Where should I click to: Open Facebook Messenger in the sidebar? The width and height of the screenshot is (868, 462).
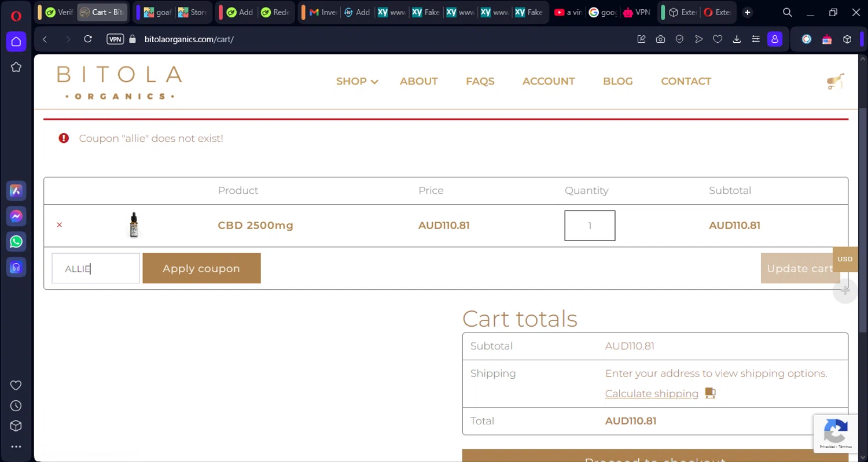point(16,216)
